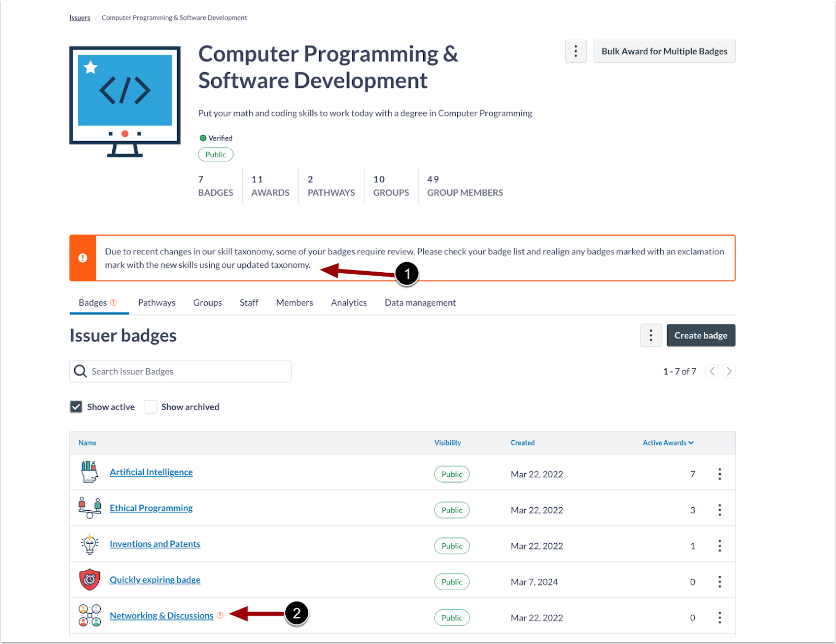Switch to the Groups tab

[x=207, y=303]
